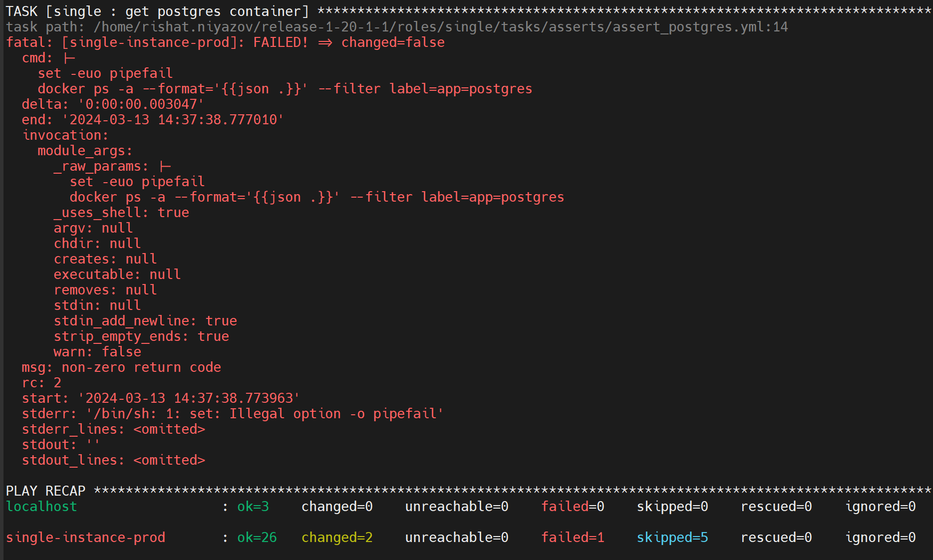The width and height of the screenshot is (933, 560).
Task: Click the end timestamp line
Action: click(x=152, y=120)
